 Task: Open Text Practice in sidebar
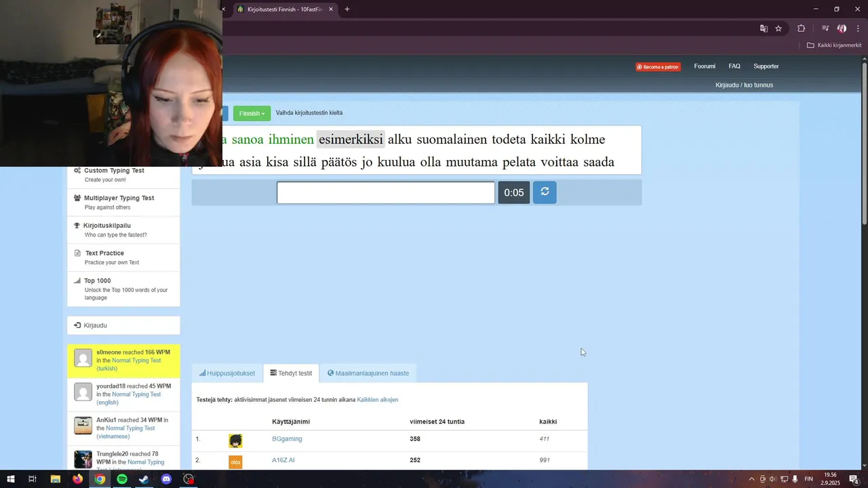(x=123, y=258)
